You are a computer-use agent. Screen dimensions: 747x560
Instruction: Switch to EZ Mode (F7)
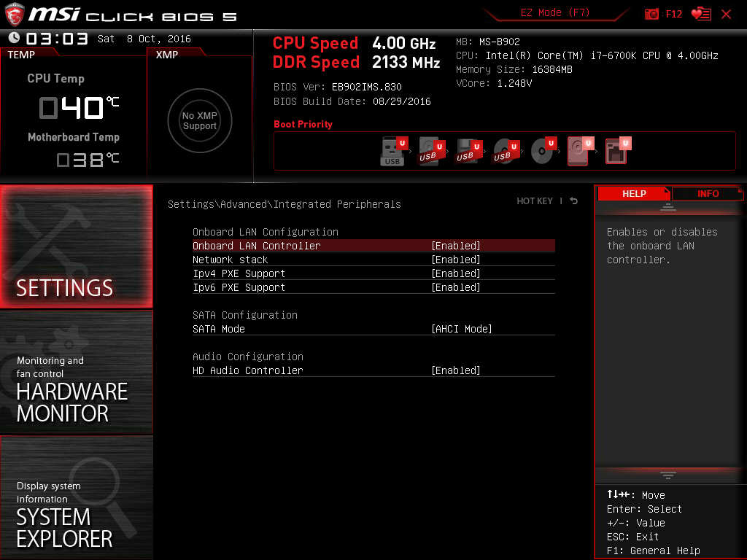[555, 12]
